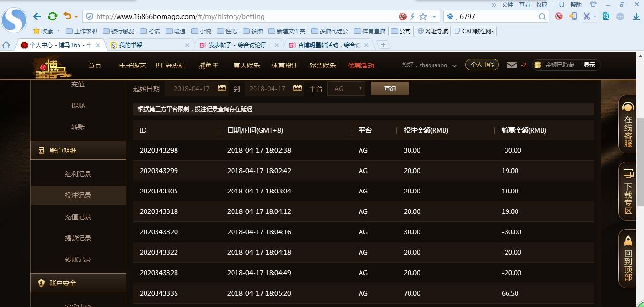Image resolution: width=644 pixels, height=307 pixels.
Task: Open start date calendar picker icon
Action: click(x=222, y=88)
